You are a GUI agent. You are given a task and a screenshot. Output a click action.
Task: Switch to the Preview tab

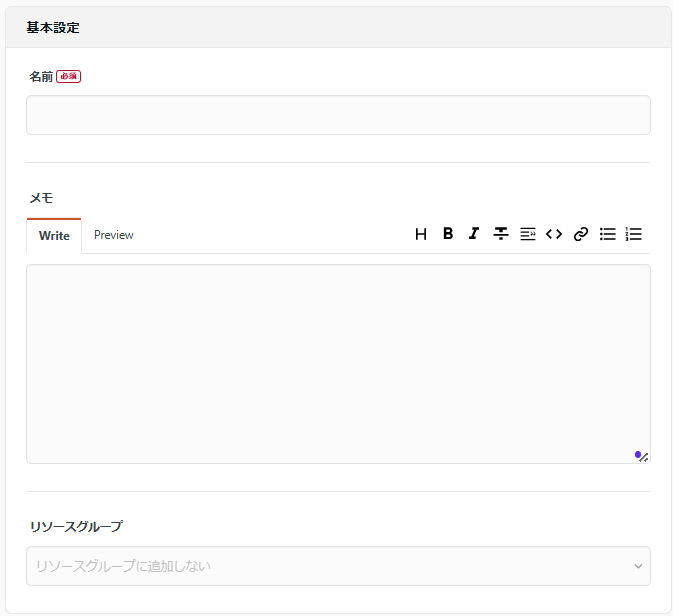coord(114,235)
